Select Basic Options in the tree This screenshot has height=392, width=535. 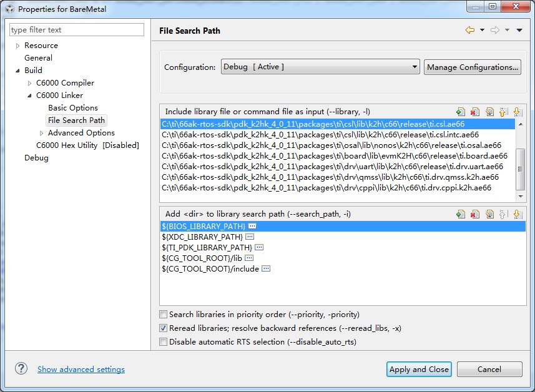point(73,108)
